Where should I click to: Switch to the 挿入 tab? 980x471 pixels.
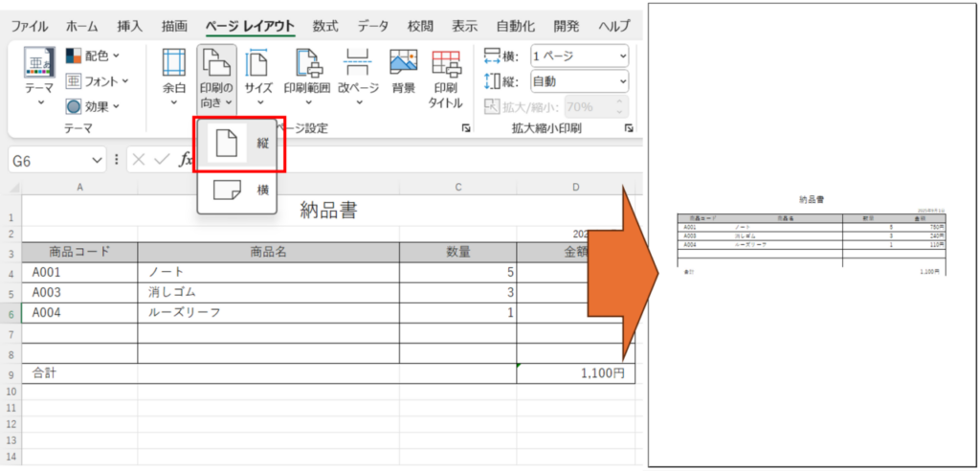[130, 26]
